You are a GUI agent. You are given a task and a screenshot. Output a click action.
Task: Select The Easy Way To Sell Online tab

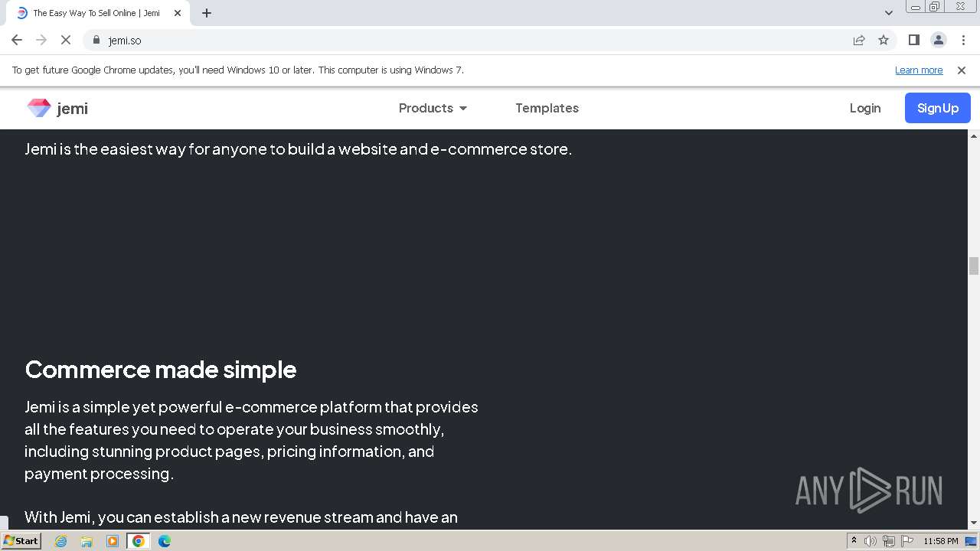point(96,13)
